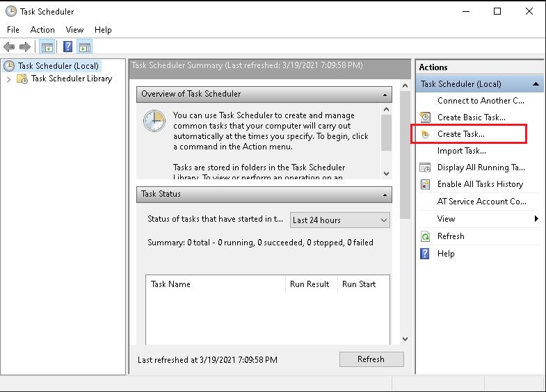Click Import Task... action

[x=462, y=151]
